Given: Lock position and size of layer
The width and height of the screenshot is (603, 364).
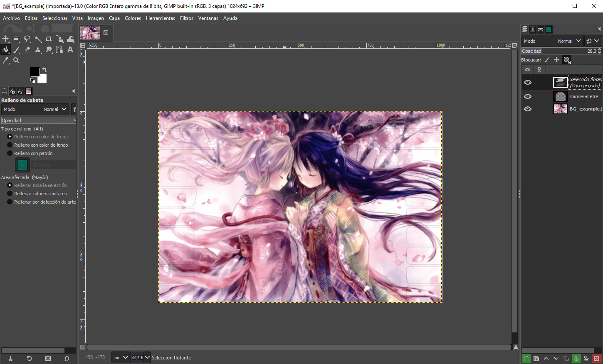Looking at the screenshot, I should (556, 60).
